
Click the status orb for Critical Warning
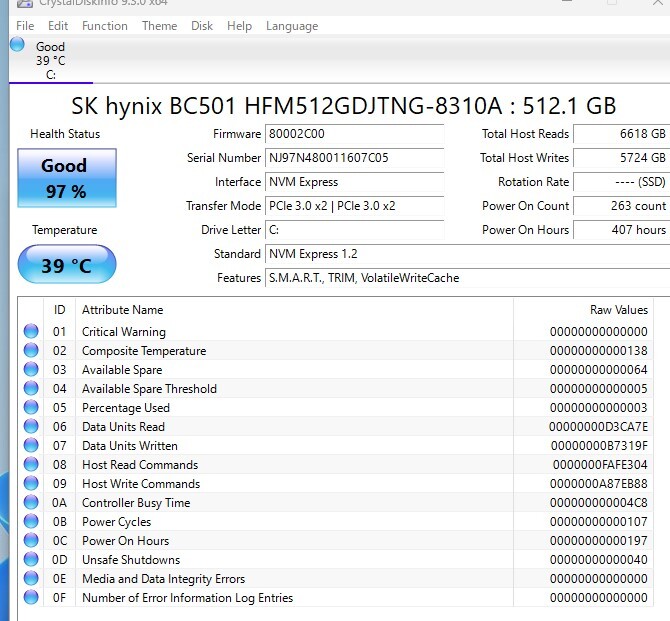[31, 332]
